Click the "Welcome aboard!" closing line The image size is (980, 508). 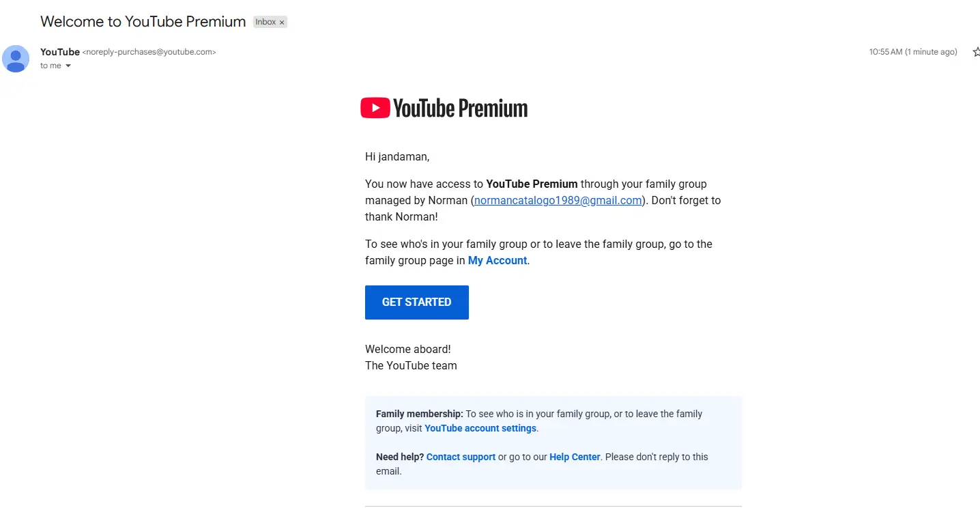point(408,349)
